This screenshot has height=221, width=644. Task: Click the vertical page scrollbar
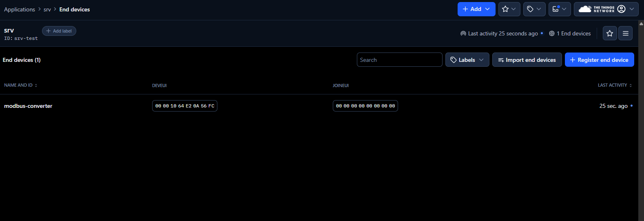pyautogui.click(x=641, y=120)
